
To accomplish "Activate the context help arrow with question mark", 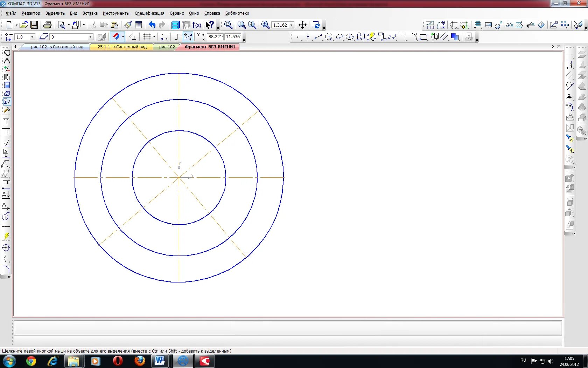I will coord(210,25).
